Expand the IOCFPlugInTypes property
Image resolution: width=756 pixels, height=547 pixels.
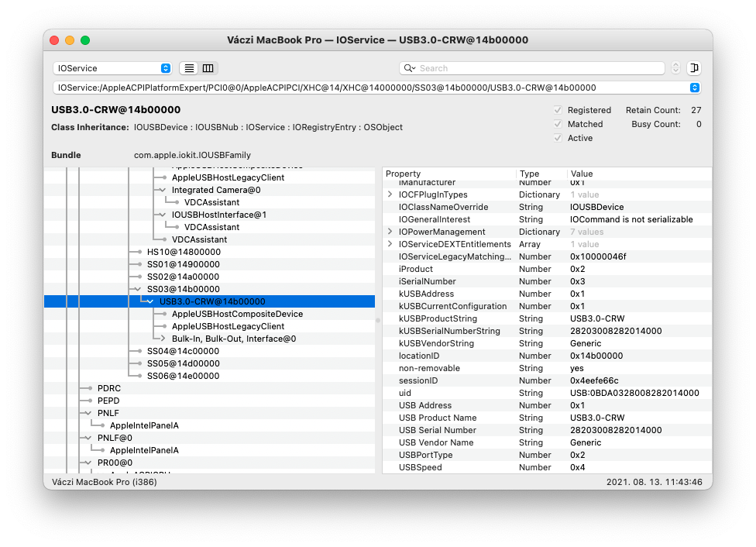click(390, 194)
